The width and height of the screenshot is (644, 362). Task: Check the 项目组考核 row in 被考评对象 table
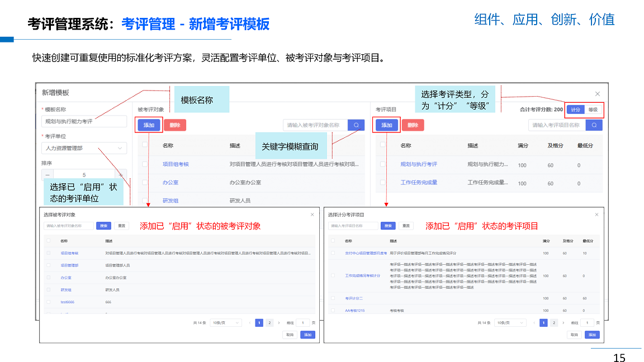click(145, 164)
